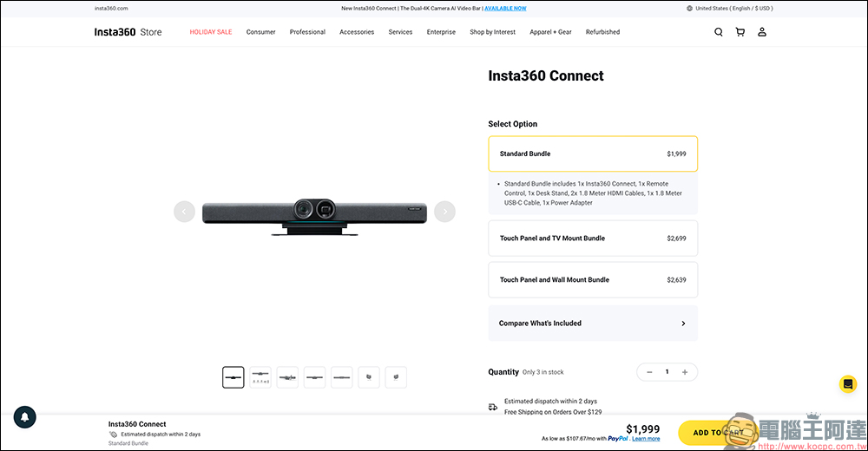Select second product thumbnail
868x451 pixels.
260,377
